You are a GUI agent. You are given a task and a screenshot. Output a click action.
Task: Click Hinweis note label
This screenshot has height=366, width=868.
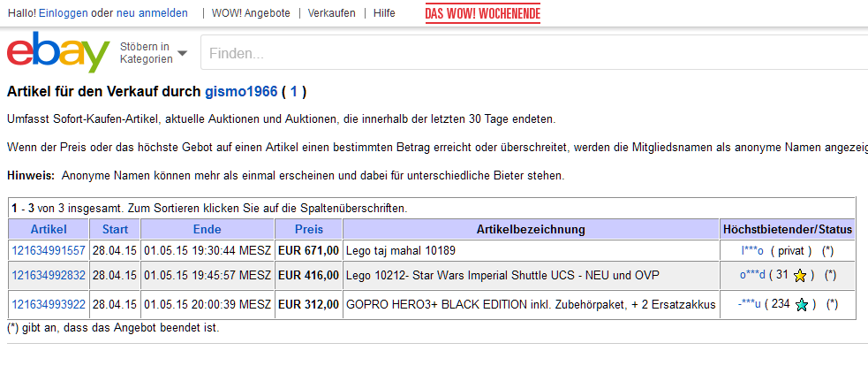(x=31, y=176)
